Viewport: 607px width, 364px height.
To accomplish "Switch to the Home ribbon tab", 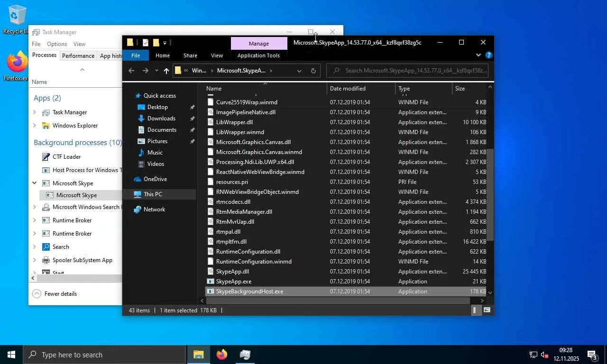I will 163,55.
